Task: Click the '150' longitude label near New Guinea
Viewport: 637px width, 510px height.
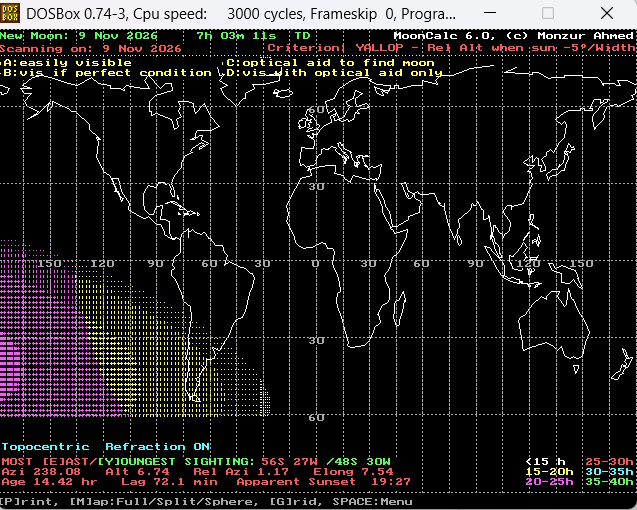Action: 581,264
